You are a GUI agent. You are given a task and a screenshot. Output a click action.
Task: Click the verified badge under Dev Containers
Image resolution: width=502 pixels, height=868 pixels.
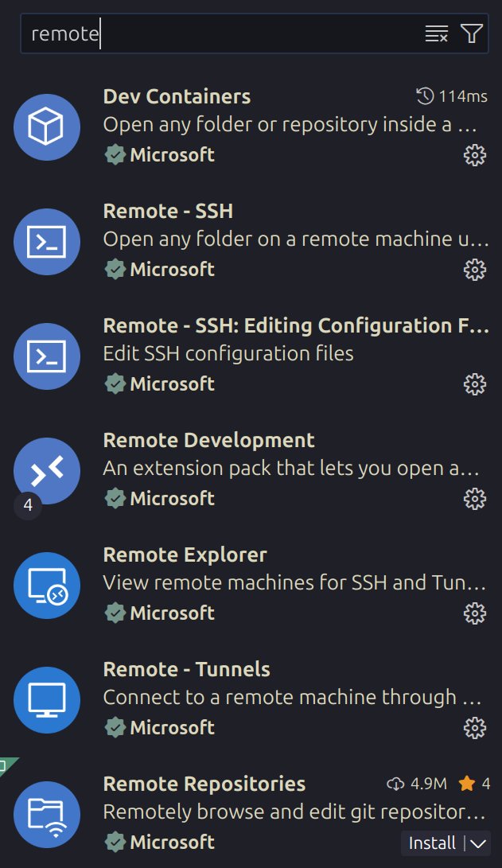coord(115,155)
